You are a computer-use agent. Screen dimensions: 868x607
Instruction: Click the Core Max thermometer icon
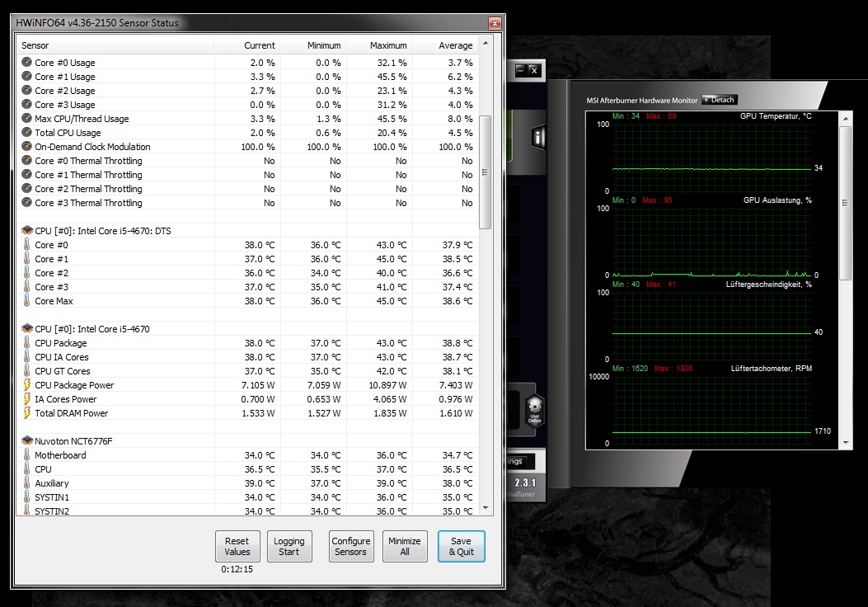[x=26, y=300]
